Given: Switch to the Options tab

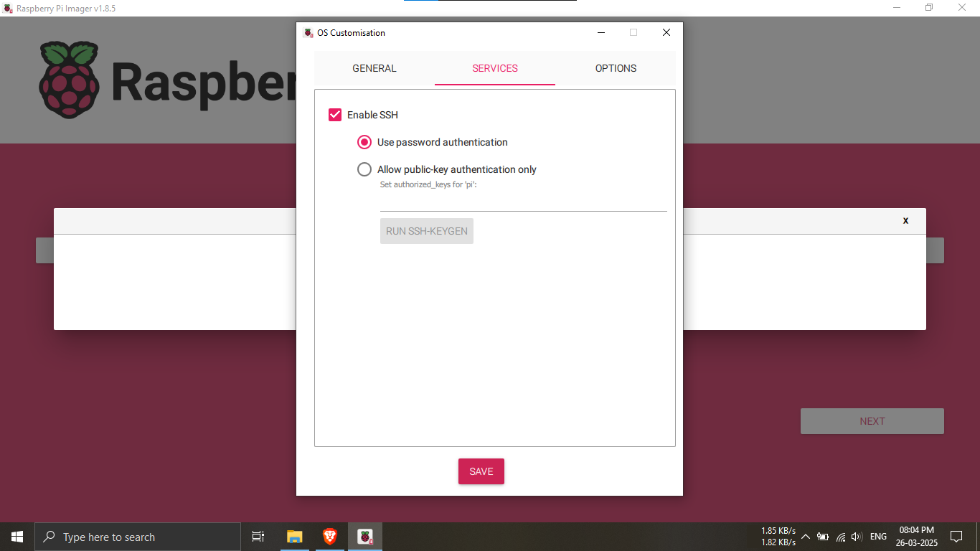Looking at the screenshot, I should [616, 68].
